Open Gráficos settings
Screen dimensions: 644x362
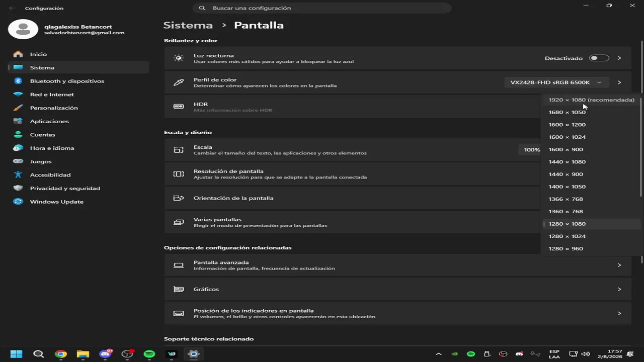pos(397,289)
